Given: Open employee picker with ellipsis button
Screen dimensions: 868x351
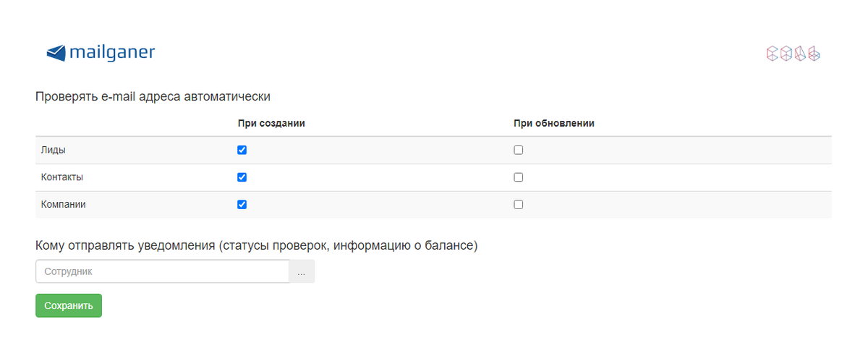Looking at the screenshot, I should click(302, 271).
